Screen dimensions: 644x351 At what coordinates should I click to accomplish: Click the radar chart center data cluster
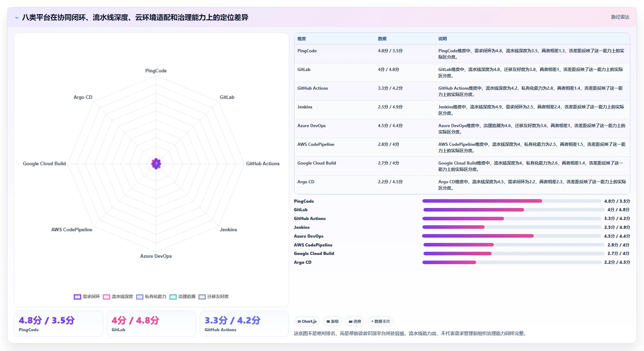pyautogui.click(x=156, y=163)
